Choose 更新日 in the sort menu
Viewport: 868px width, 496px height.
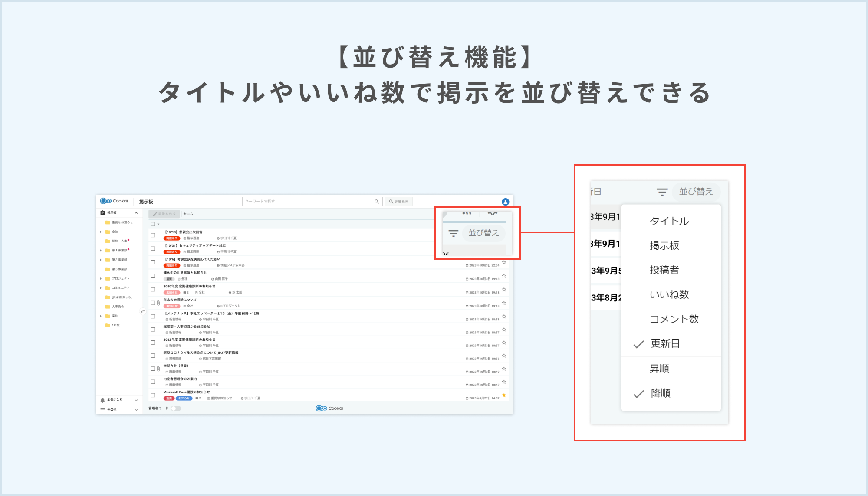pos(671,344)
